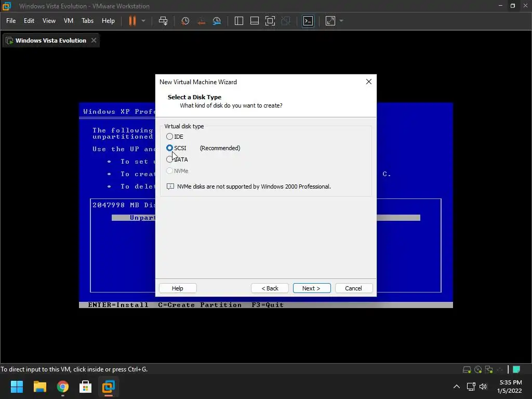Toggle the library sidebar view icon
This screenshot has width=532, height=399.
coord(239,21)
